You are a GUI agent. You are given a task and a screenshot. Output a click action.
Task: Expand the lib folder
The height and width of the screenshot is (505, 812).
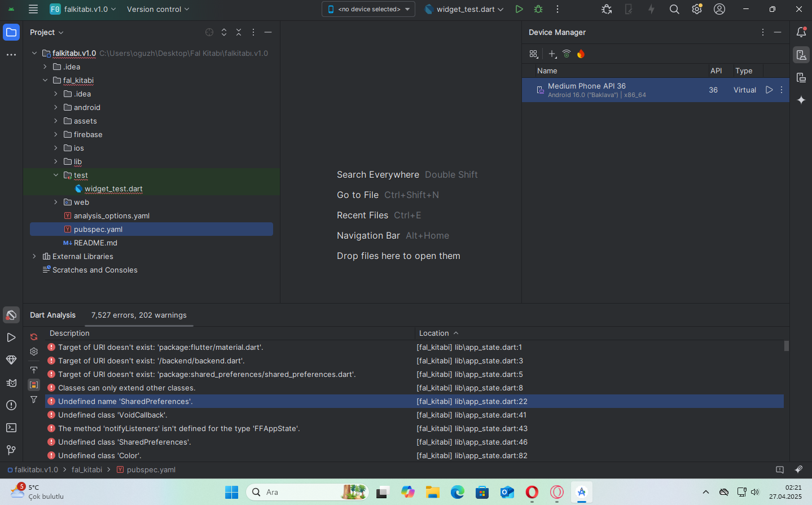(56, 162)
